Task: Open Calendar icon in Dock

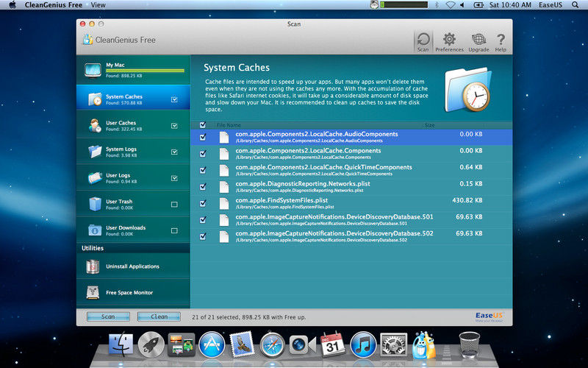Action: pyautogui.click(x=333, y=344)
